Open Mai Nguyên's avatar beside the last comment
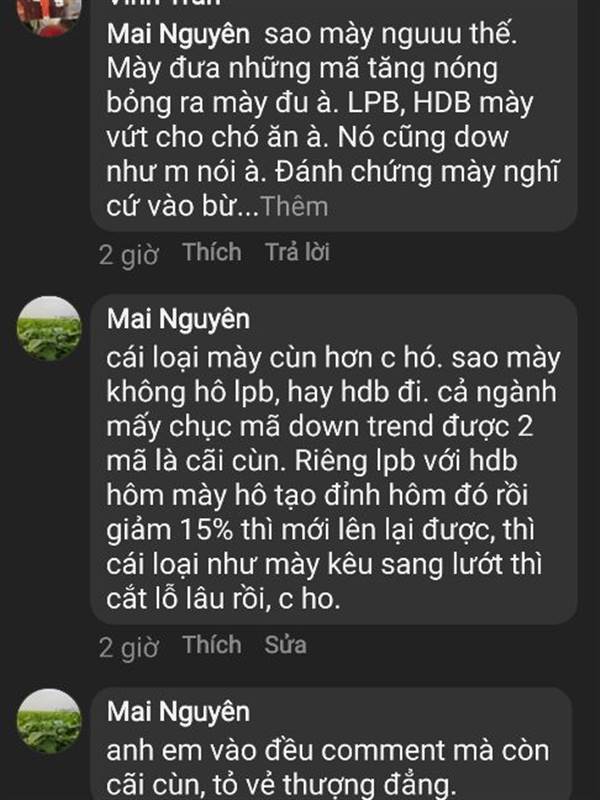 click(49, 721)
